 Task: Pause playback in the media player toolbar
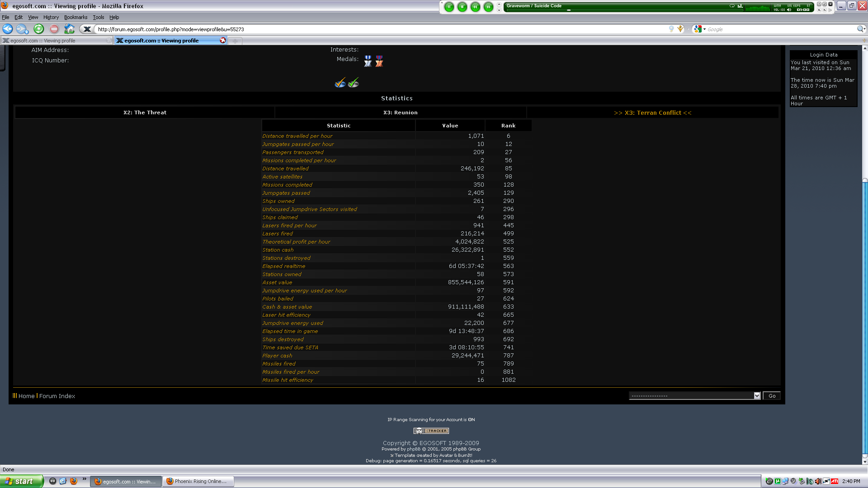click(x=449, y=7)
